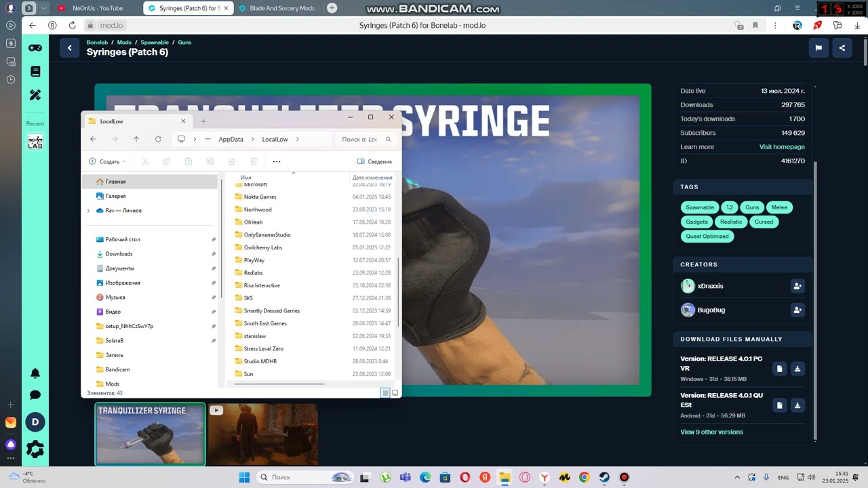The width and height of the screenshot is (868, 488).
Task: Follow creator xDraxxis
Action: pyautogui.click(x=797, y=286)
